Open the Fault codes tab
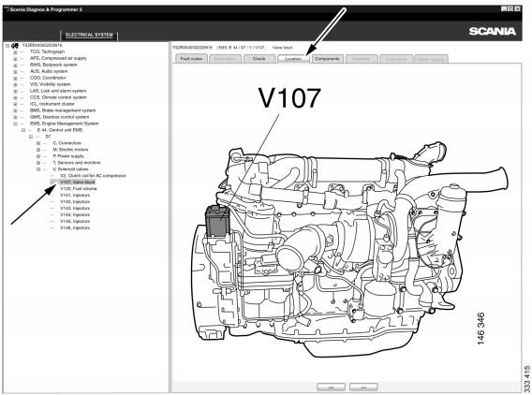Image resolution: width=532 pixels, height=395 pixels. (x=191, y=59)
